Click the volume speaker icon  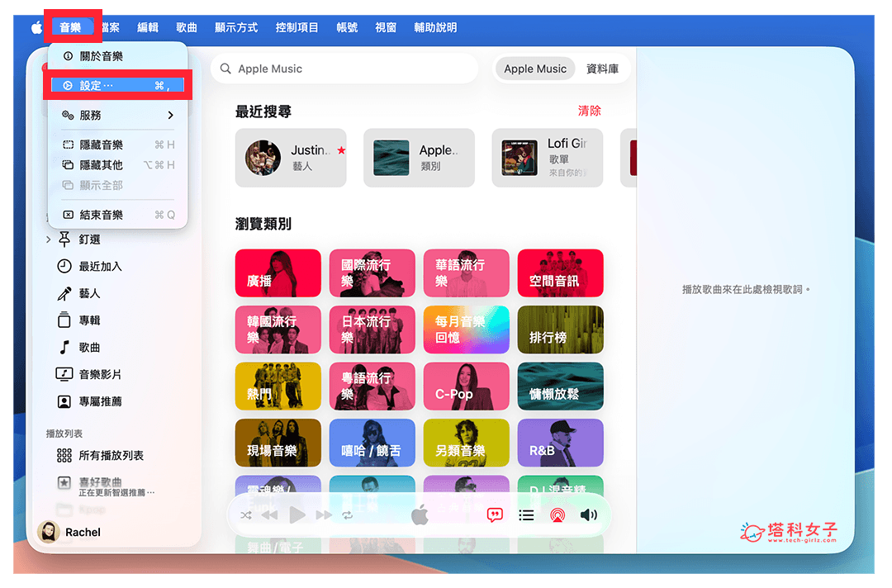[588, 514]
